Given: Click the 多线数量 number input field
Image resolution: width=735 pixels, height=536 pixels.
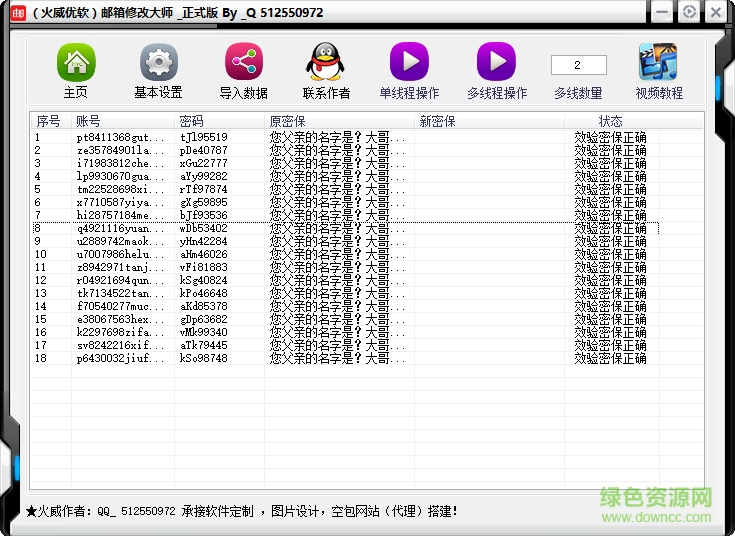Looking at the screenshot, I should 578,65.
